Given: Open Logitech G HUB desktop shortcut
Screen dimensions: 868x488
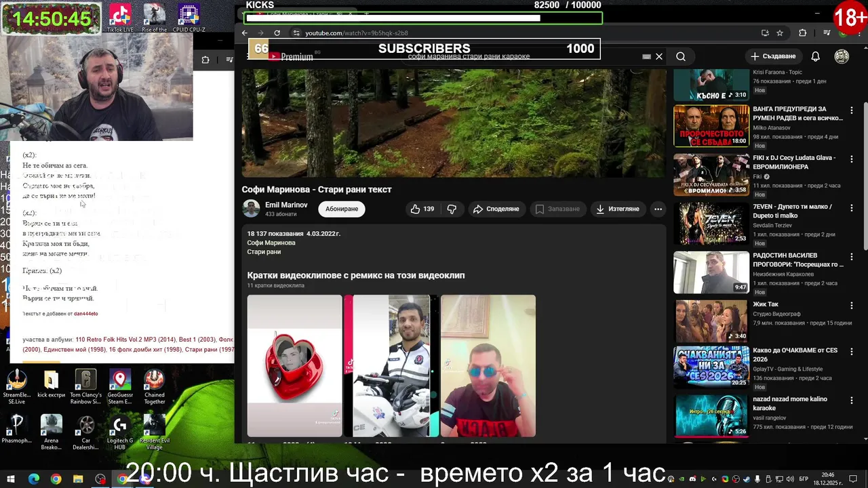Looking at the screenshot, I should tap(120, 433).
